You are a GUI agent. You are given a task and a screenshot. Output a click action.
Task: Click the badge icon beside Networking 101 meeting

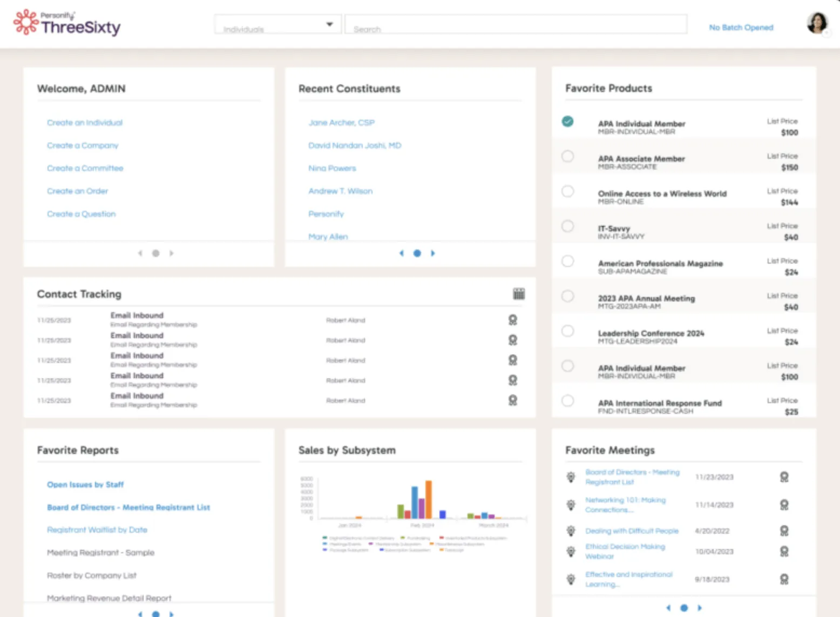(x=571, y=505)
